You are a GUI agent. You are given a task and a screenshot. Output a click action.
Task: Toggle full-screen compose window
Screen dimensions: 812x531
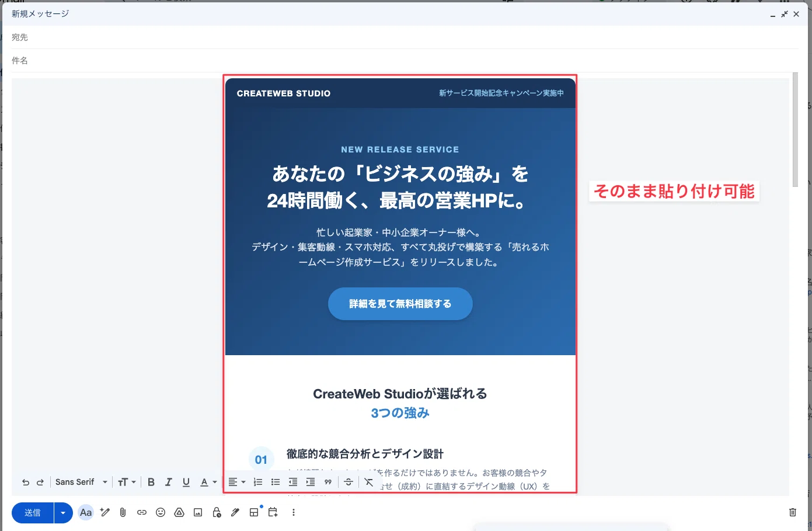(785, 14)
